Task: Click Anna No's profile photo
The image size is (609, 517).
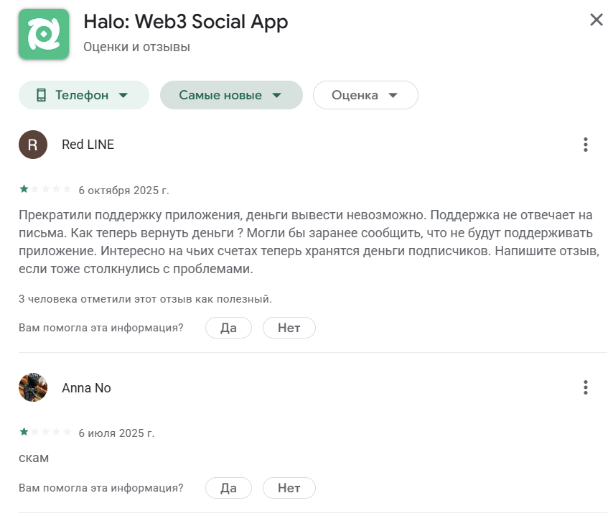Action: coord(33,387)
